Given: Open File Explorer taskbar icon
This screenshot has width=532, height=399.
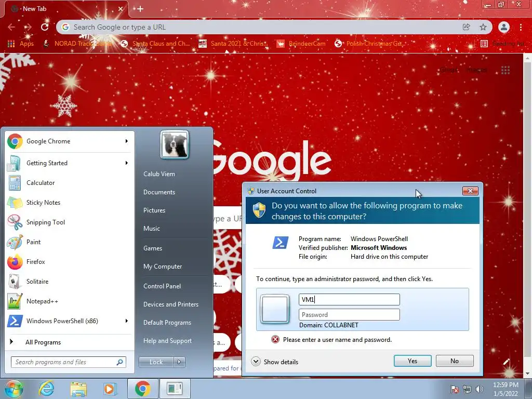Looking at the screenshot, I should click(78, 389).
